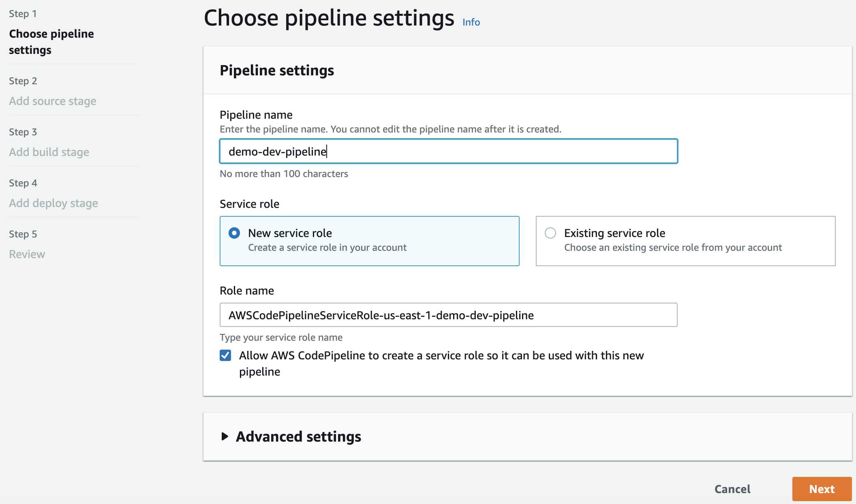This screenshot has width=856, height=504.
Task: Click into the Role name field
Action: (449, 315)
